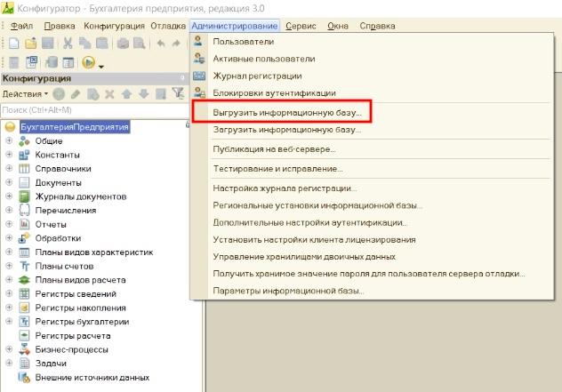This screenshot has width=562, height=392.
Task: Click the Delete cross icon in Конфигурация panel
Action: pos(109,94)
